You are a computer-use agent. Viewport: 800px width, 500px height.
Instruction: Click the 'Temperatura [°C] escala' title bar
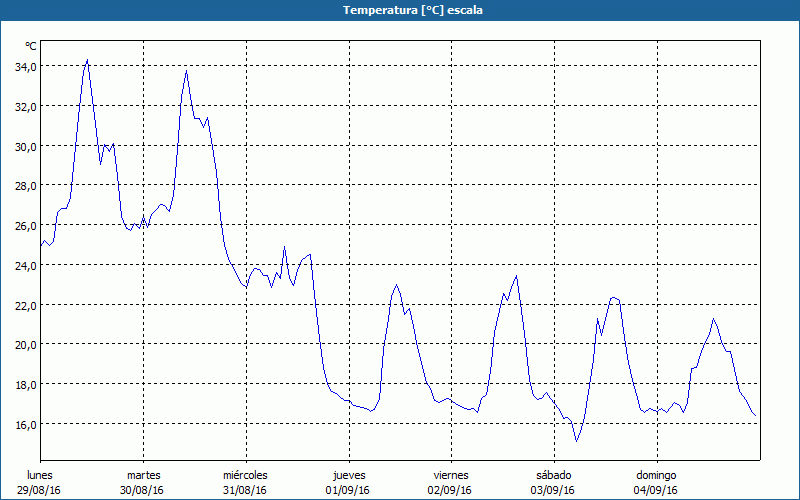coord(400,10)
